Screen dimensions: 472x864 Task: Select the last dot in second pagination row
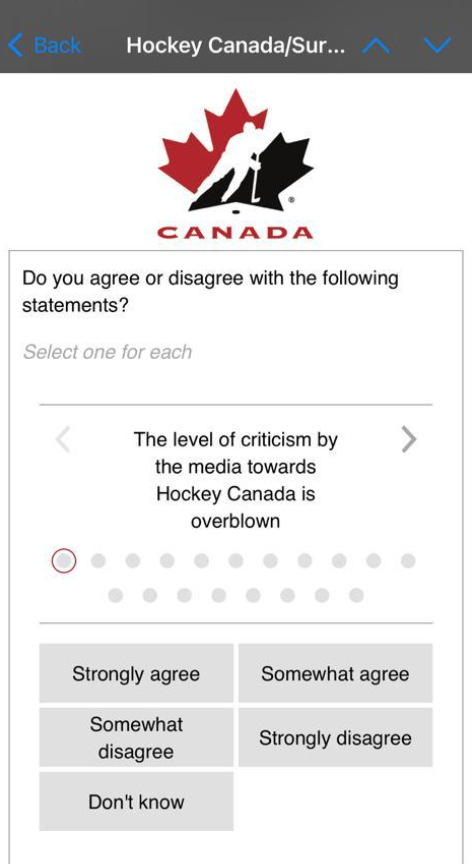[356, 596]
